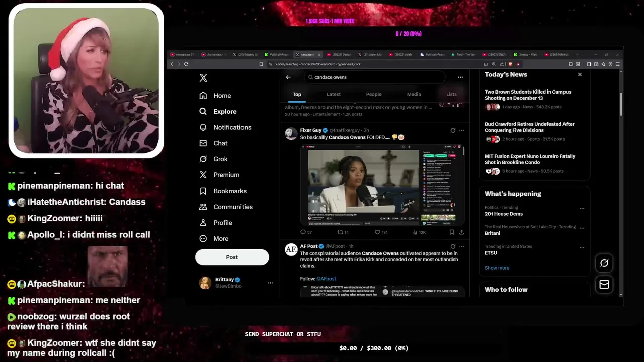The width and height of the screenshot is (644, 362).
Task: Open options for 201 House Dems trend
Action: click(582, 208)
